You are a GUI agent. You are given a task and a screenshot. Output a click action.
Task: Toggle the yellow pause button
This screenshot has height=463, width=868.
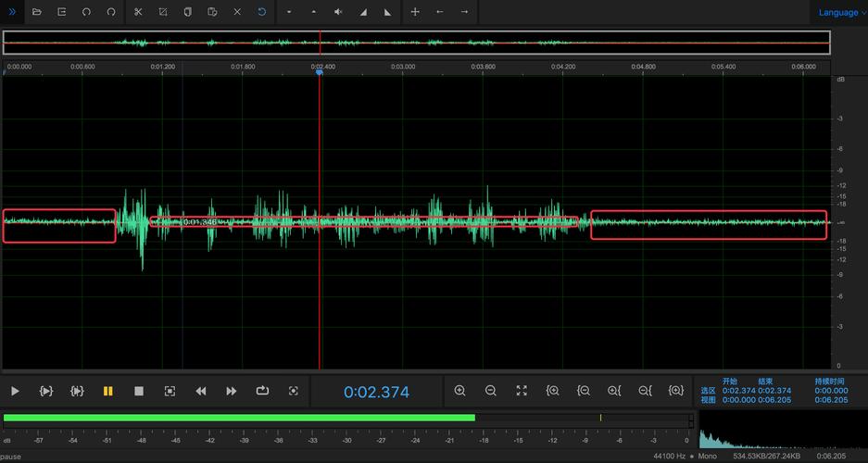tap(107, 391)
